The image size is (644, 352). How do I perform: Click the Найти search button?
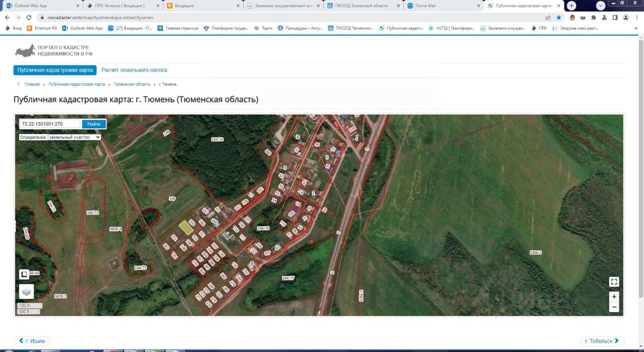(94, 124)
